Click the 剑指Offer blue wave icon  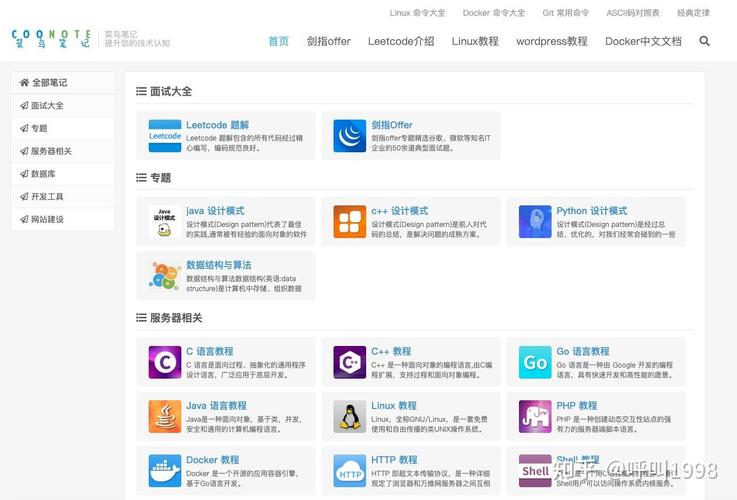click(x=350, y=136)
